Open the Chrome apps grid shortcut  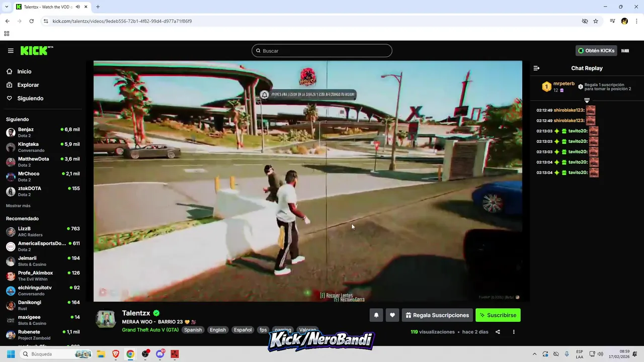coord(7,34)
